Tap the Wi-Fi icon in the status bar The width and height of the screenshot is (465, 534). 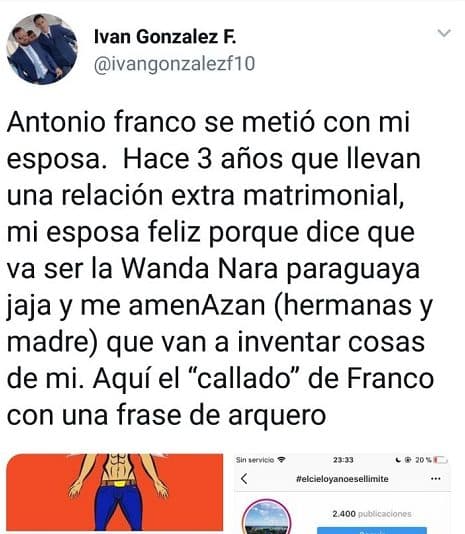(281, 460)
